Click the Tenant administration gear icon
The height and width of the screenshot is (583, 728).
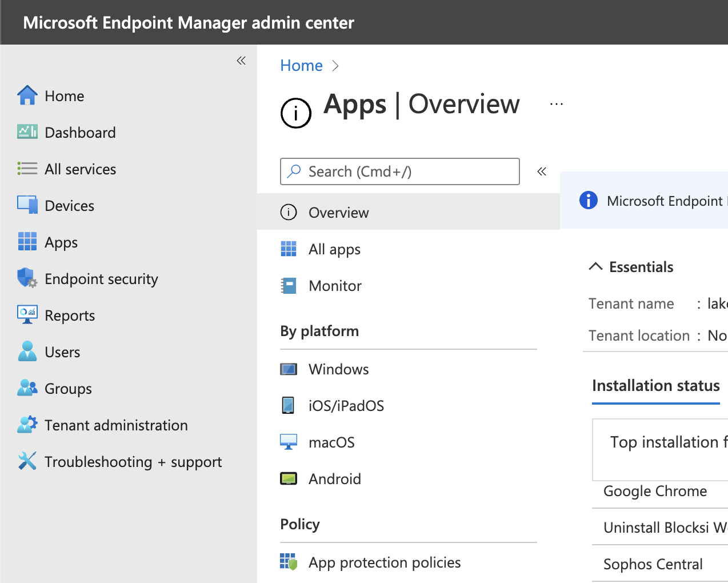point(27,425)
